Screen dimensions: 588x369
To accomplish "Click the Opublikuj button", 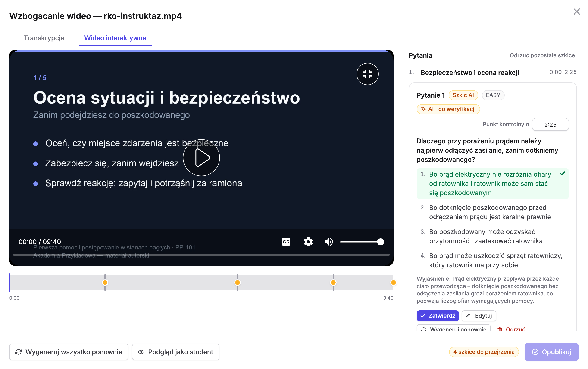I will click(x=551, y=352).
